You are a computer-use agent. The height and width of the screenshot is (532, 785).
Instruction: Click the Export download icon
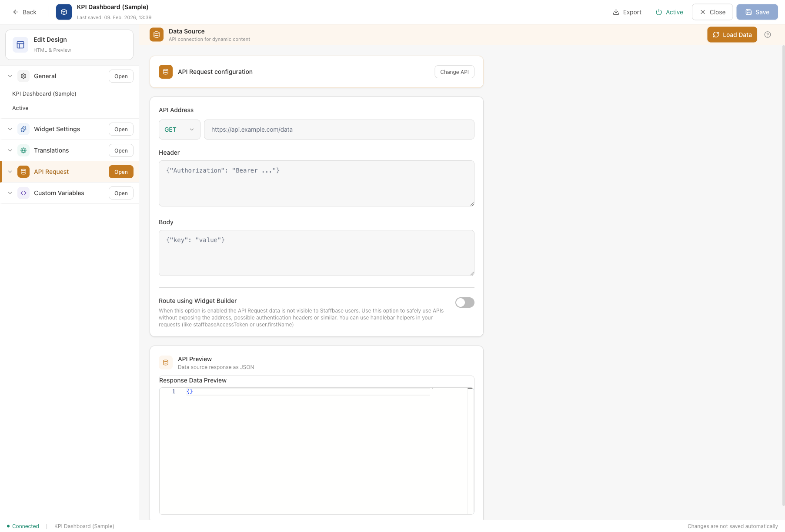point(615,12)
